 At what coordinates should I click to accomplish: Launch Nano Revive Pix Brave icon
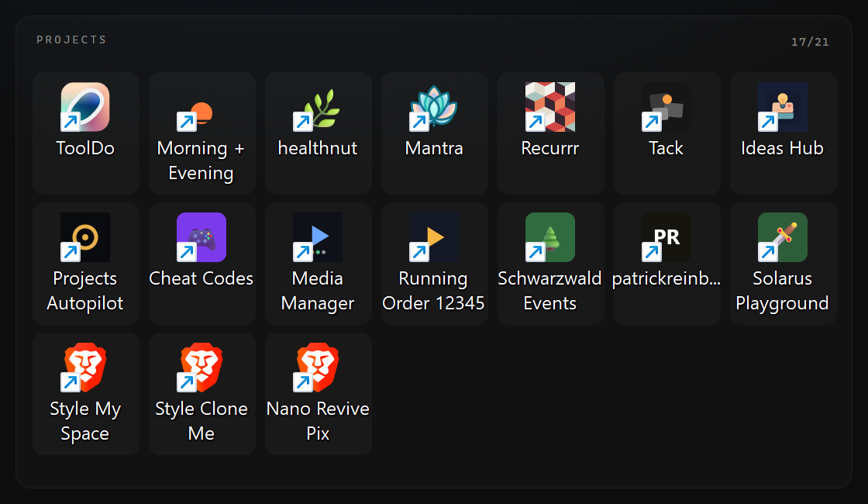pos(318,368)
